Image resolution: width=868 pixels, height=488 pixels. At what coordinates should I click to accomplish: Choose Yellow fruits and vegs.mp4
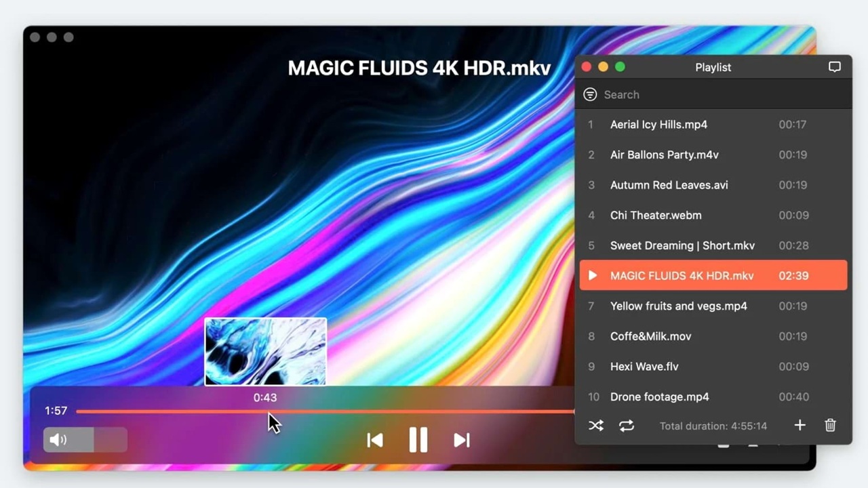tap(678, 306)
